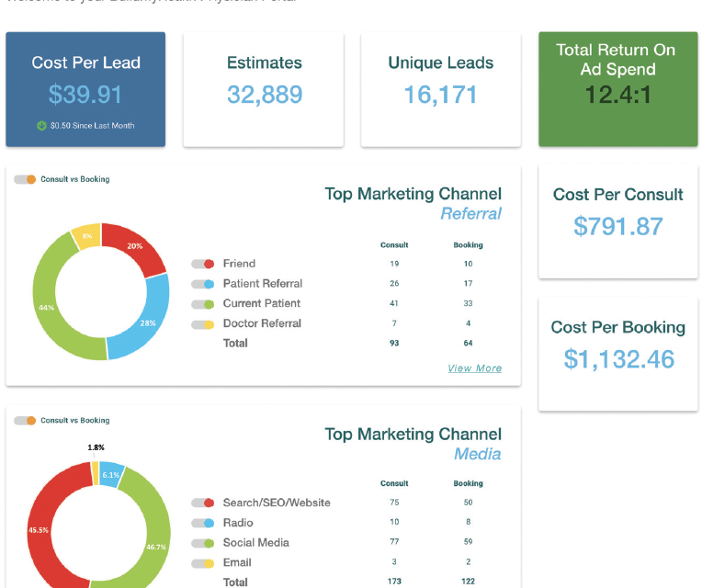Image resolution: width=702 pixels, height=588 pixels.
Task: Open the View More link in Referral panel
Action: pyautogui.click(x=474, y=368)
